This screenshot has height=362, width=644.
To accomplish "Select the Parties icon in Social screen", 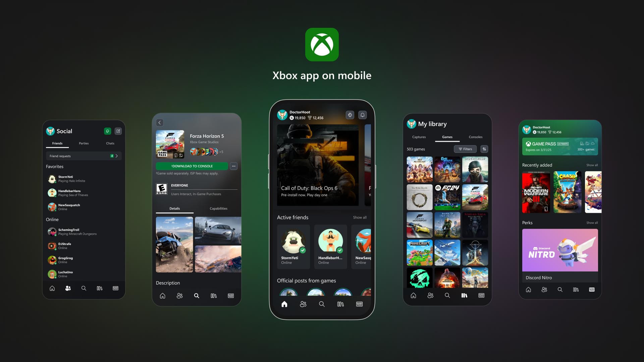I will tap(83, 143).
